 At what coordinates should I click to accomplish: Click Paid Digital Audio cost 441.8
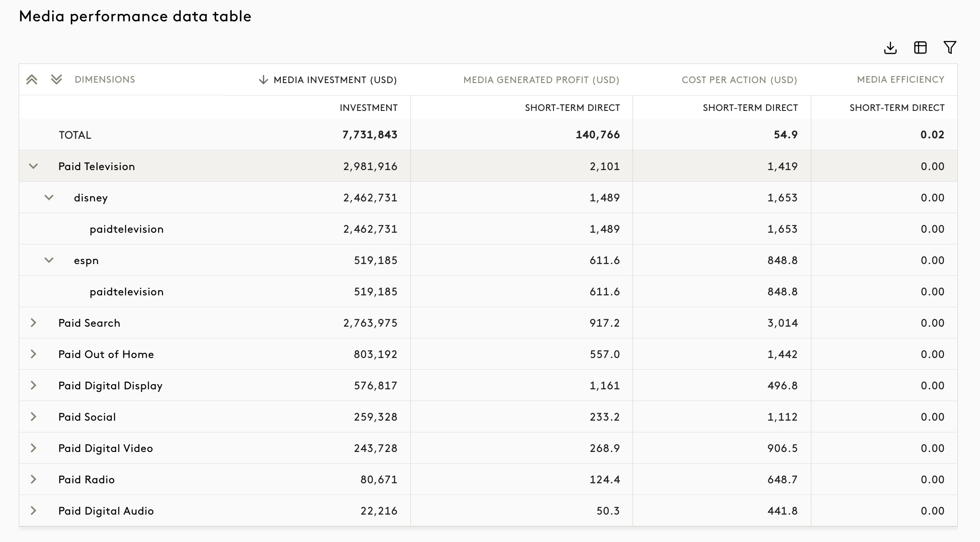(782, 511)
